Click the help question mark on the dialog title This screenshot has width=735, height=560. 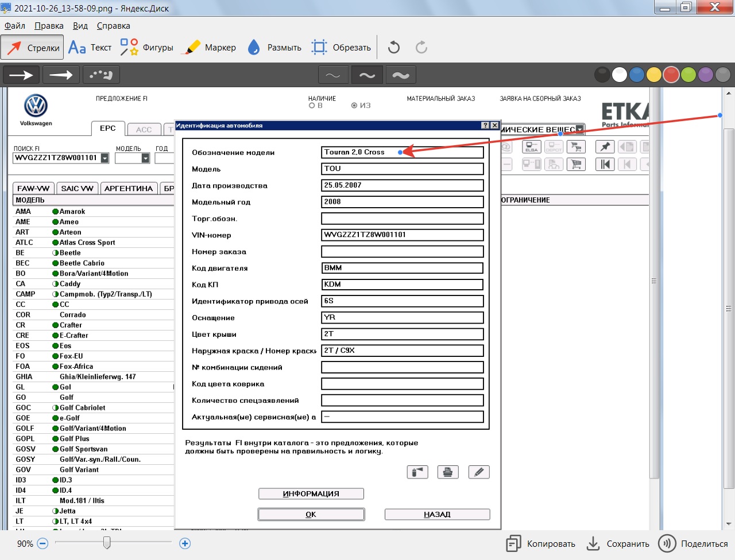[485, 126]
